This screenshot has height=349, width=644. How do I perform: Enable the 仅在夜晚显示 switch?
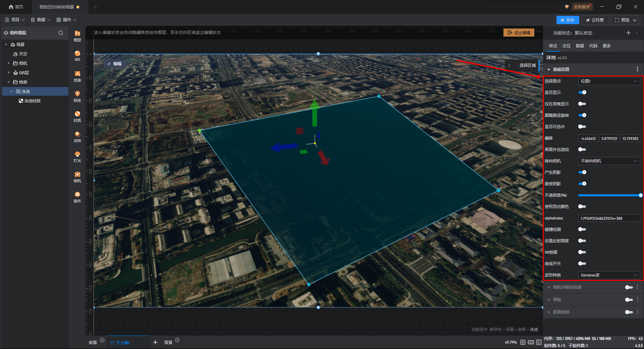[x=582, y=104]
